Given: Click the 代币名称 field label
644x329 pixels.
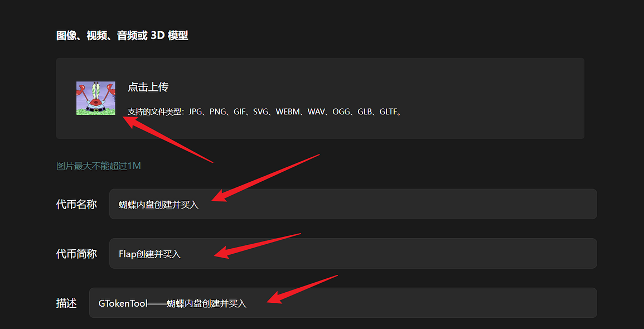Looking at the screenshot, I should point(76,204).
